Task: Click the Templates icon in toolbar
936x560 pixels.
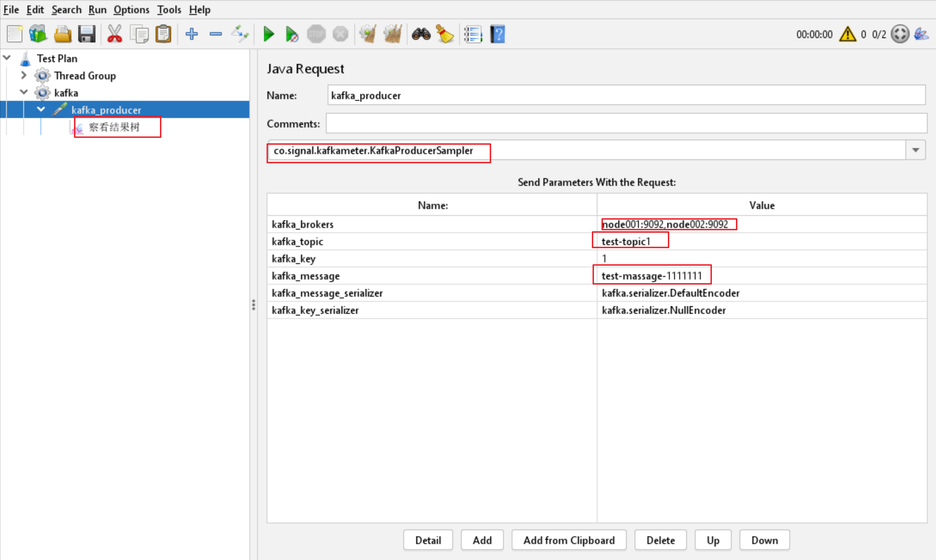Action: 38,34
